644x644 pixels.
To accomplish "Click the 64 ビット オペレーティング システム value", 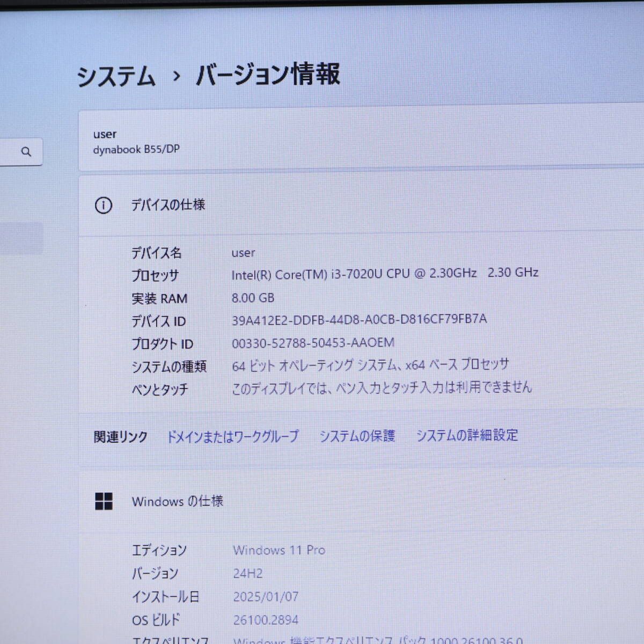I will point(370,365).
